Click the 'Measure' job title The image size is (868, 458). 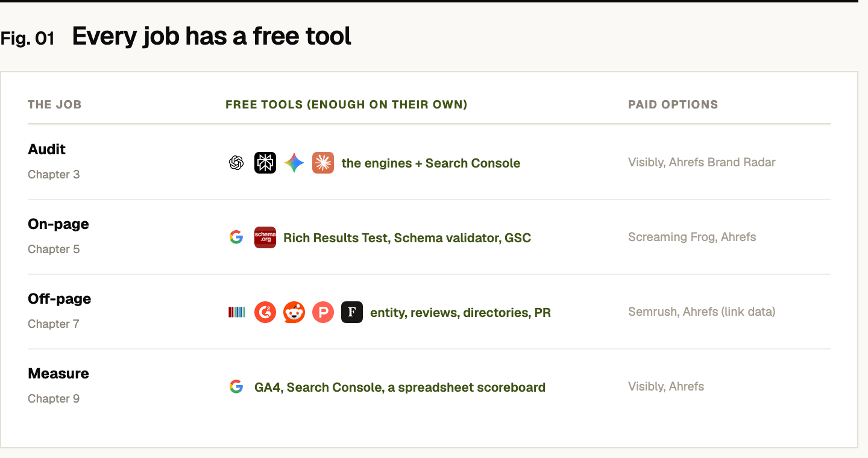[x=58, y=374]
